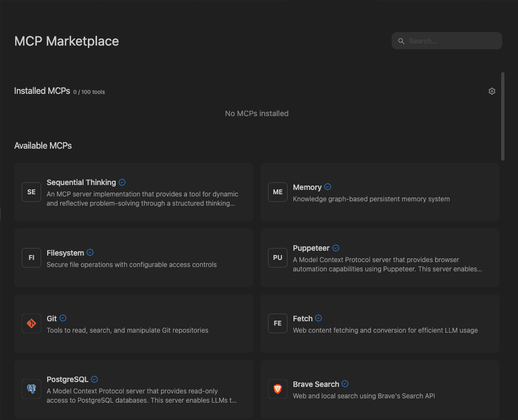This screenshot has width=518, height=420.
Task: Open the Memory title
Action: click(307, 187)
